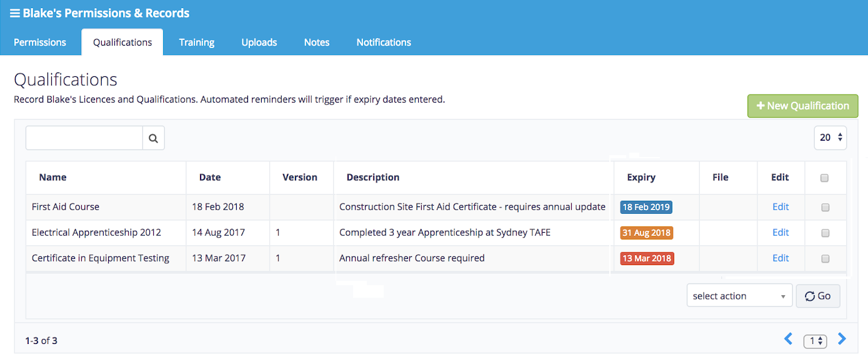
Task: Click the New Qualification button
Action: pos(802,106)
